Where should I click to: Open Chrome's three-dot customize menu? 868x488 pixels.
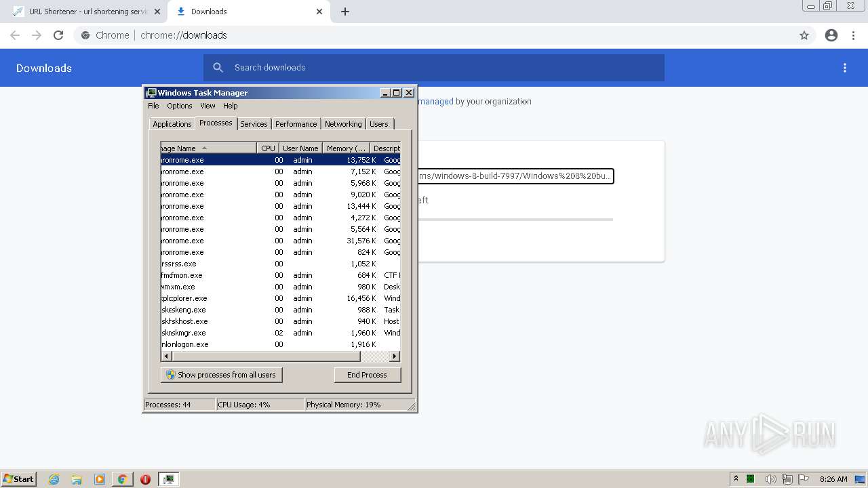[853, 35]
